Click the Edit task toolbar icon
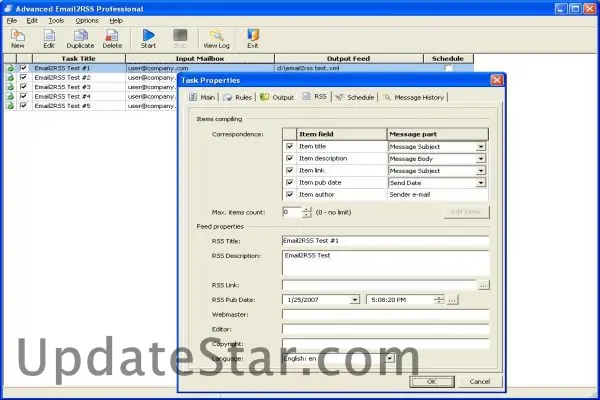This screenshot has width=600, height=400. [x=49, y=39]
